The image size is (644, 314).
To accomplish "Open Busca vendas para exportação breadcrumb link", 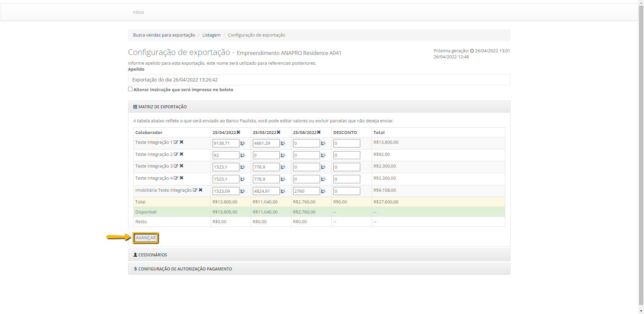I will point(164,35).
